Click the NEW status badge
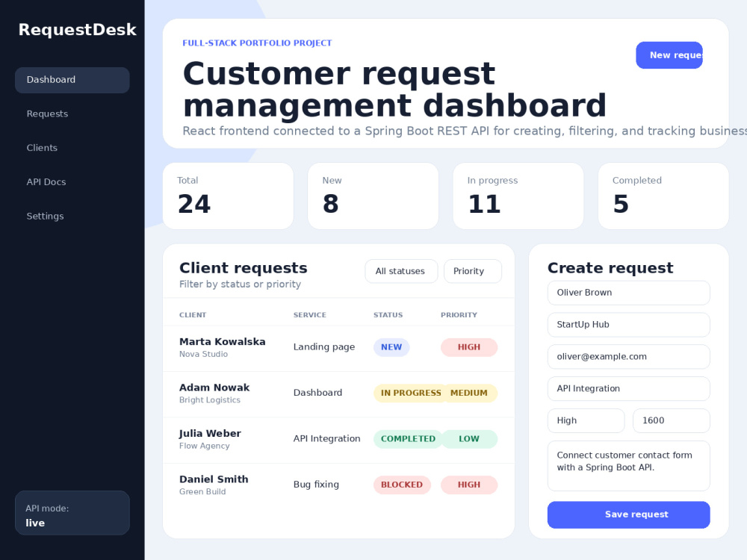The width and height of the screenshot is (747, 560). pyautogui.click(x=391, y=348)
